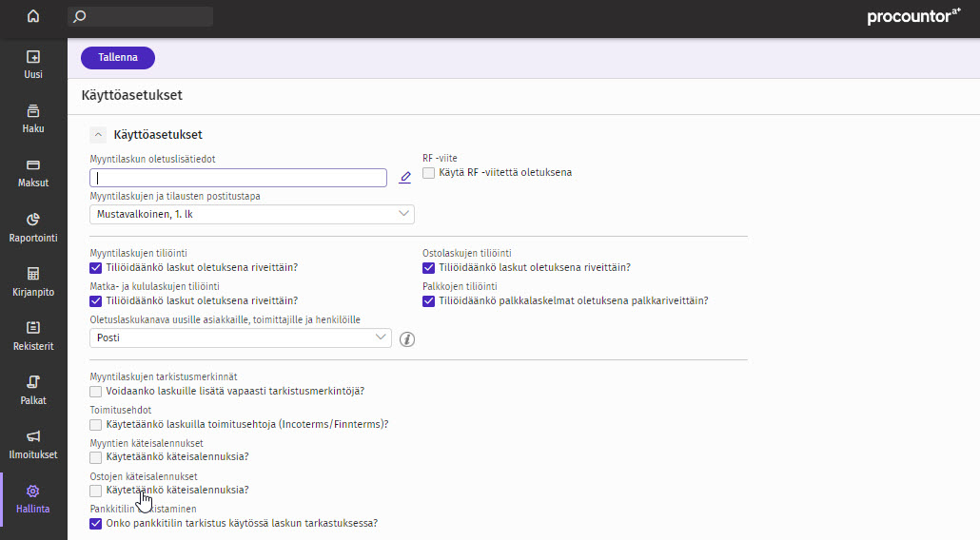Screen dimensions: 980x540
Task: Enable the Toimitusehdot Incoterms/Finnterms checkbox
Action: click(95, 424)
